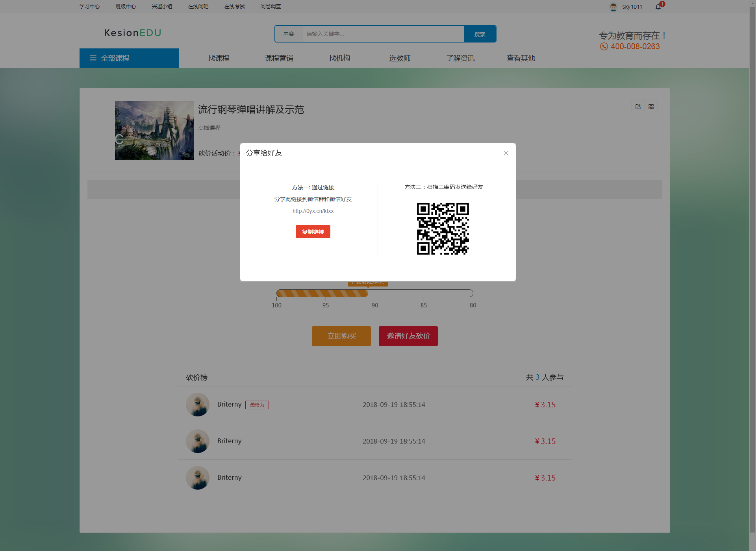Image resolution: width=756 pixels, height=551 pixels.
Task: Click the 复制链接 button
Action: click(313, 231)
